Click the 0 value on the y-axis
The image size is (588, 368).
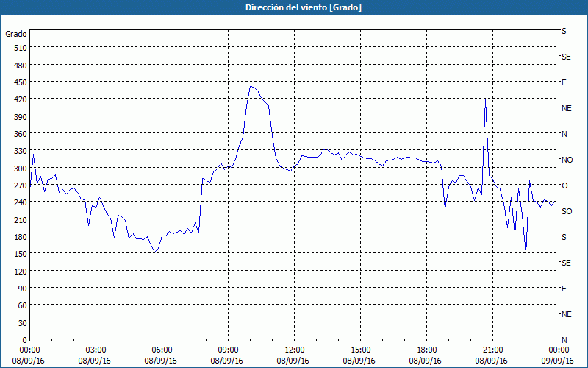pyautogui.click(x=25, y=340)
